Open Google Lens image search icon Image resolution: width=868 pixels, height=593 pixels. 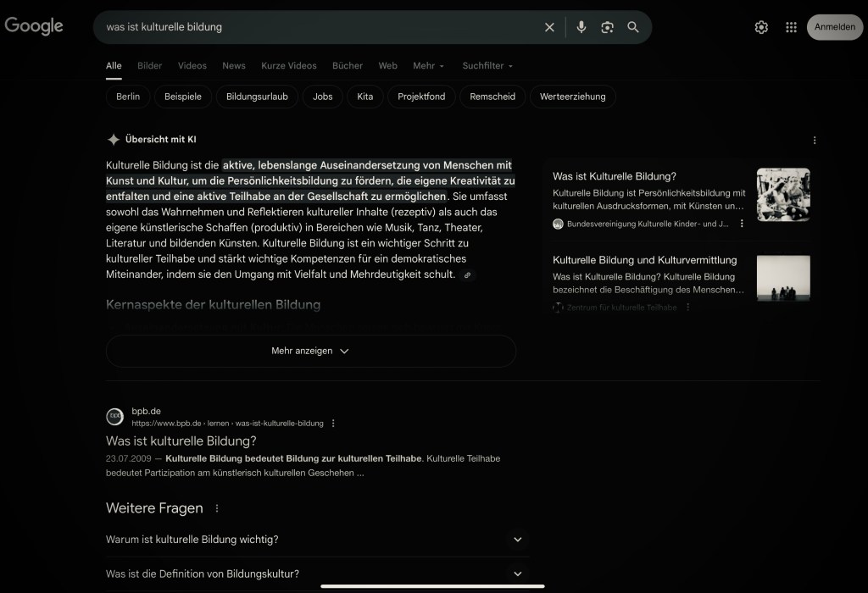point(607,27)
